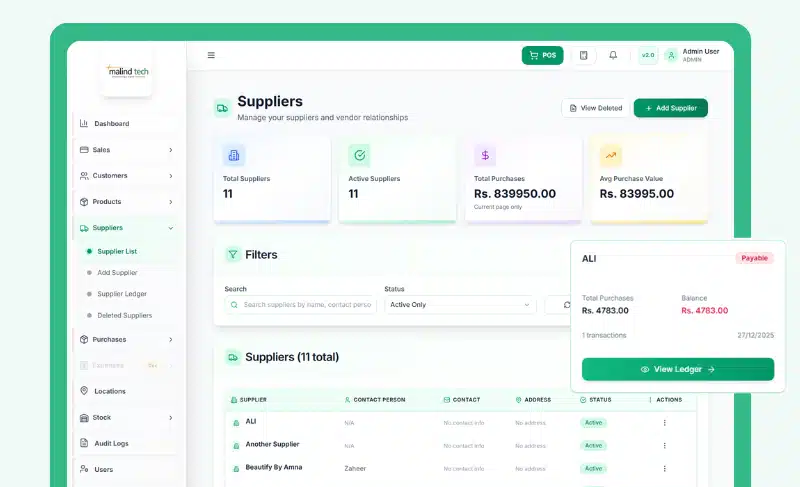Image resolution: width=800 pixels, height=487 pixels.
Task: Open the Admin User profile avatar
Action: 671,55
